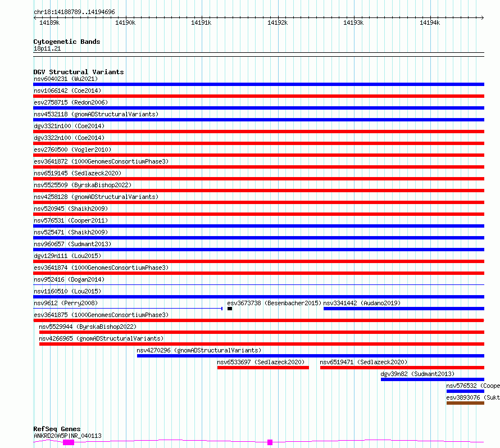Click the nsv1160510 (Lou2015) label
The height and width of the screenshot is (448, 500).
click(67, 291)
